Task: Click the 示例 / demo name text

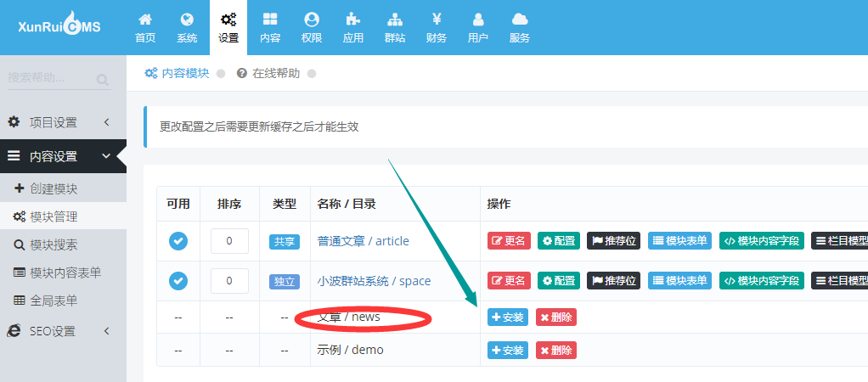Action: [x=350, y=350]
